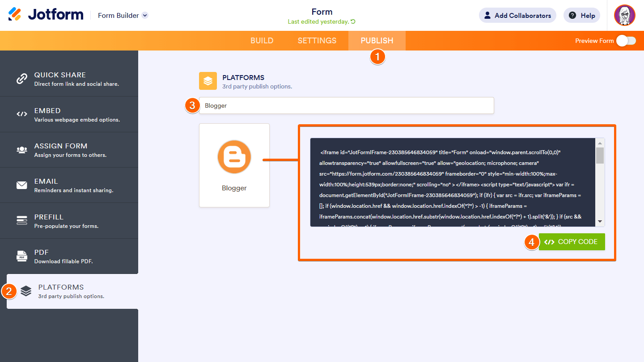Open the user avatar menu
The image size is (644, 362).
point(625,16)
